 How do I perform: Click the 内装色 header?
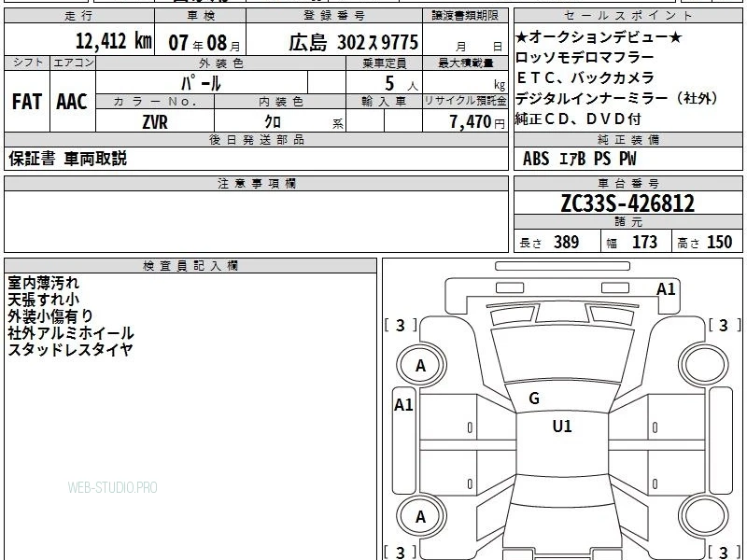[281, 102]
